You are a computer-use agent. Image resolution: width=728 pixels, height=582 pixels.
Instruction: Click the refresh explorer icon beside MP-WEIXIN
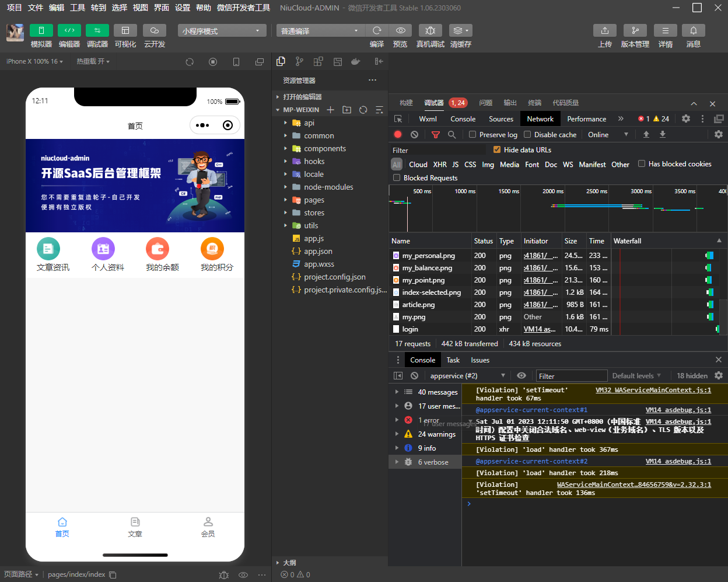(363, 110)
